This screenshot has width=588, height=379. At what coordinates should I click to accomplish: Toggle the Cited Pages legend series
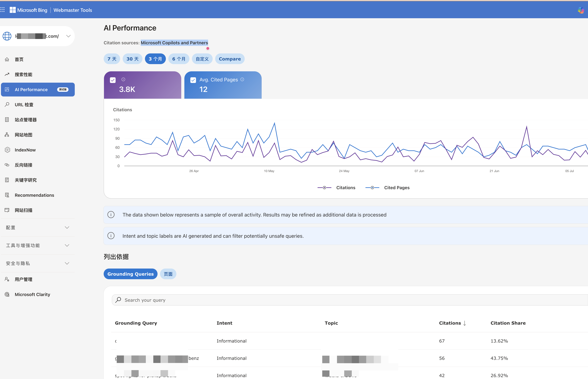(x=387, y=187)
